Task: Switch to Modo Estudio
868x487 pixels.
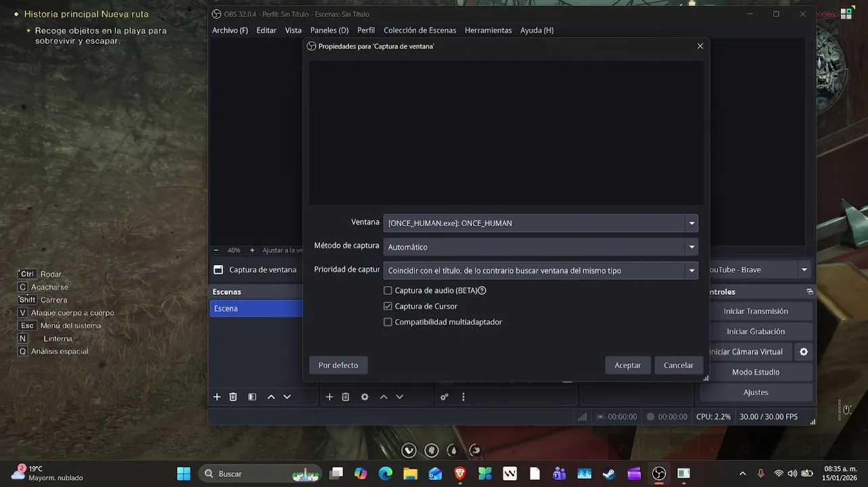Action: pos(756,372)
